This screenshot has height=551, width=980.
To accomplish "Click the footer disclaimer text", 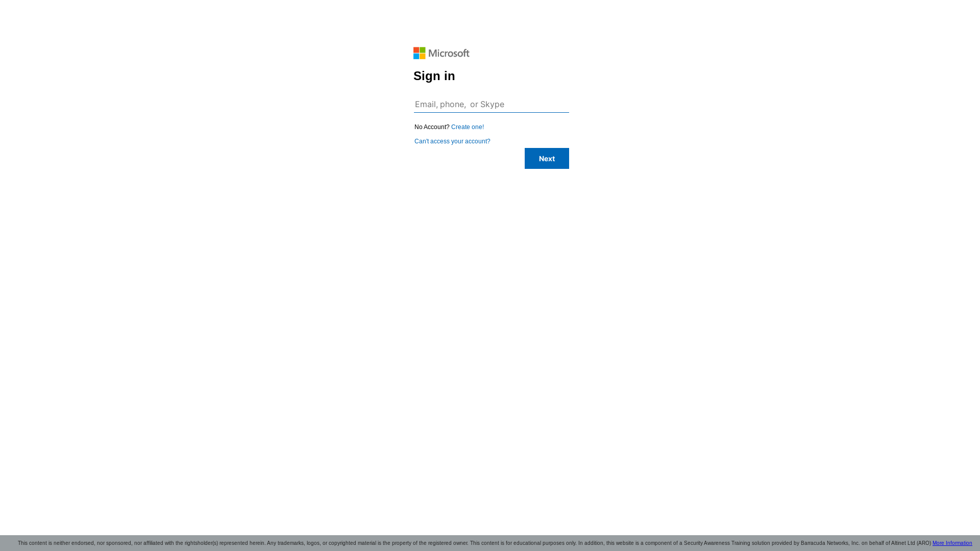I will [x=474, y=543].
